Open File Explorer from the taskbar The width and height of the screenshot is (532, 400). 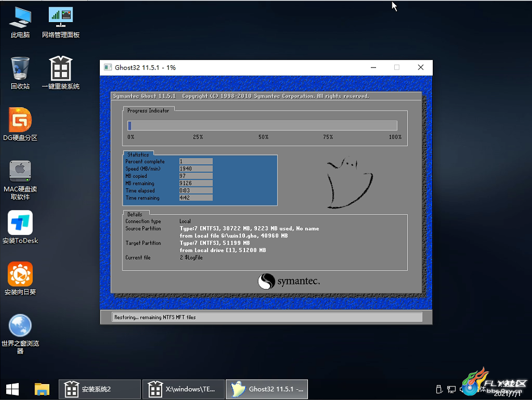(42, 389)
